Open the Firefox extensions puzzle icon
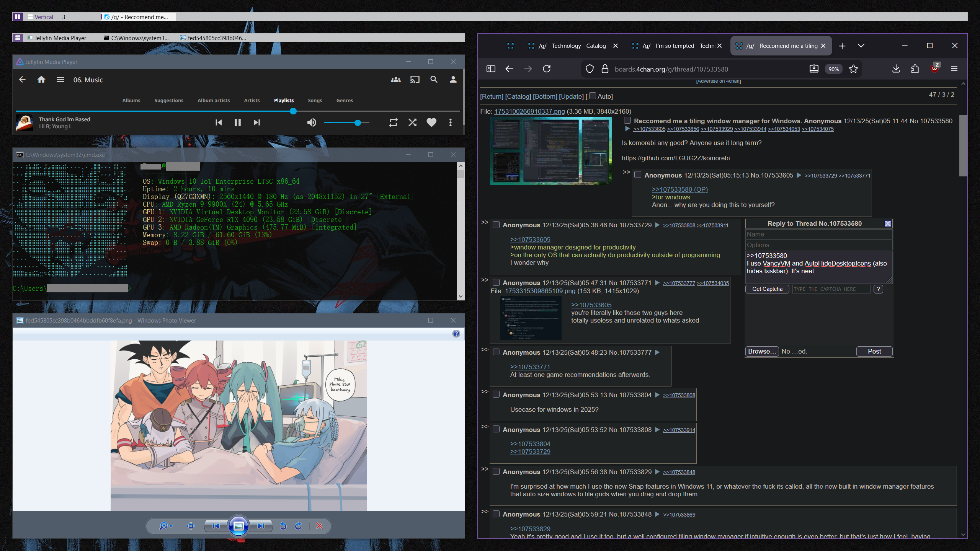 coord(915,69)
